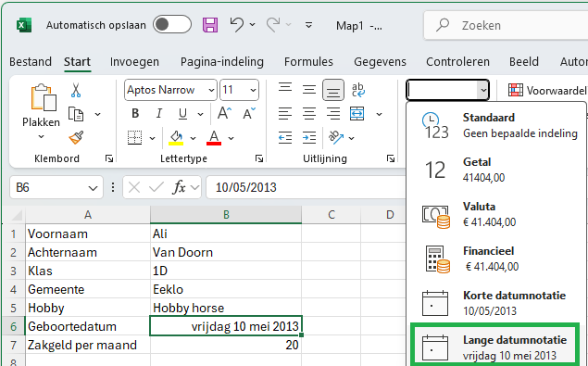Screen dimensions: 588x366
Task: Click the Merge and Center icon
Action: 357,113
